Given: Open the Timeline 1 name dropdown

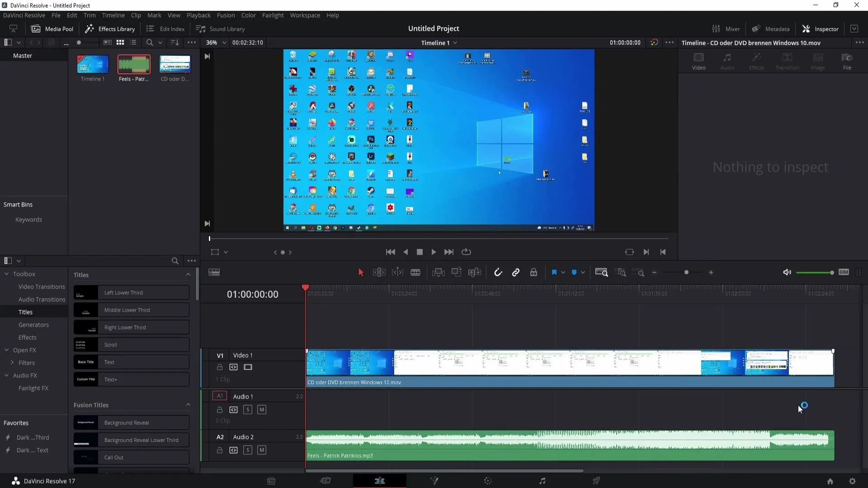Looking at the screenshot, I should (x=439, y=42).
